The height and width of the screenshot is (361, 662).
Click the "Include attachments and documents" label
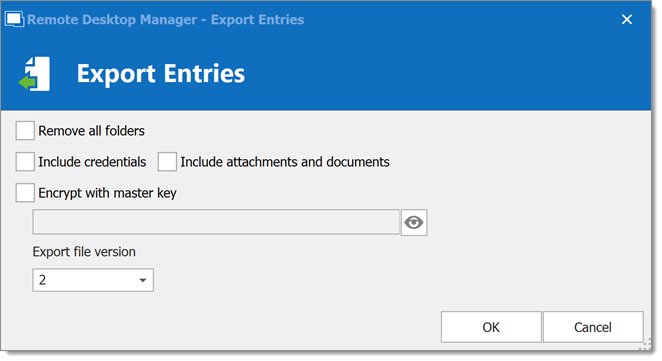[x=285, y=162]
